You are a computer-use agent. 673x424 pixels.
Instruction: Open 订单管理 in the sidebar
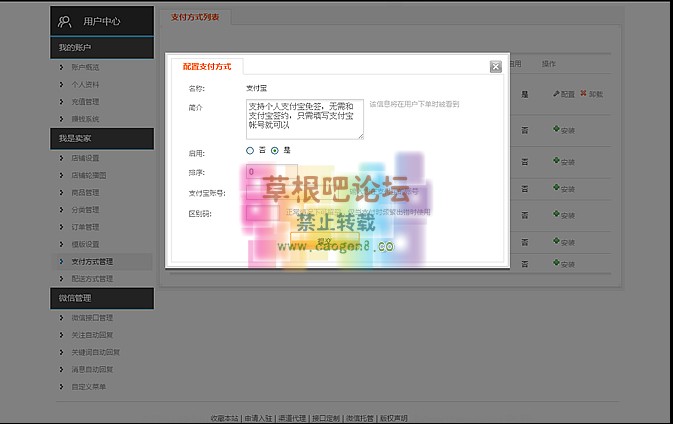tap(85, 227)
